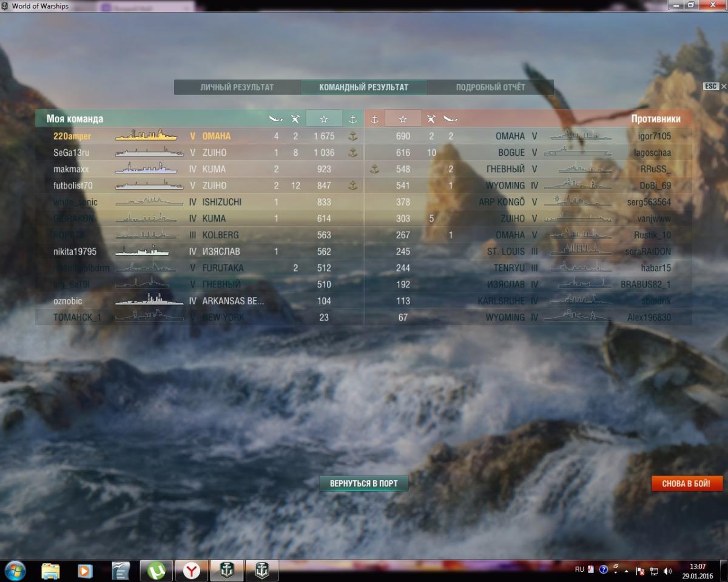
Task: Click the Снова в бой! button
Action: (x=687, y=483)
